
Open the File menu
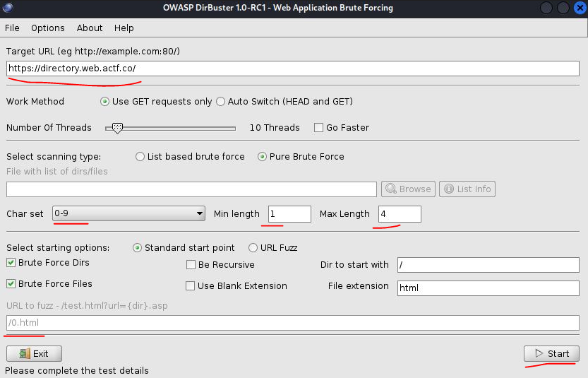(x=12, y=28)
